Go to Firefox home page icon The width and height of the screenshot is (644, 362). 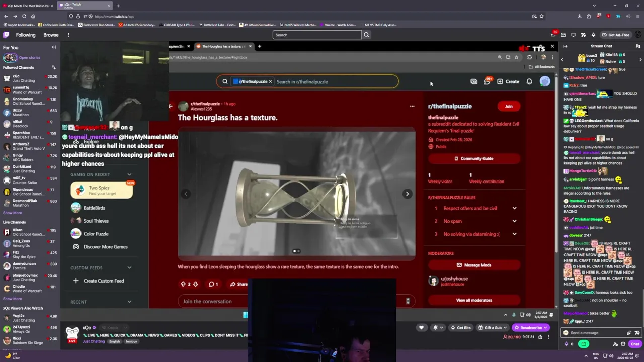[x=33, y=16]
